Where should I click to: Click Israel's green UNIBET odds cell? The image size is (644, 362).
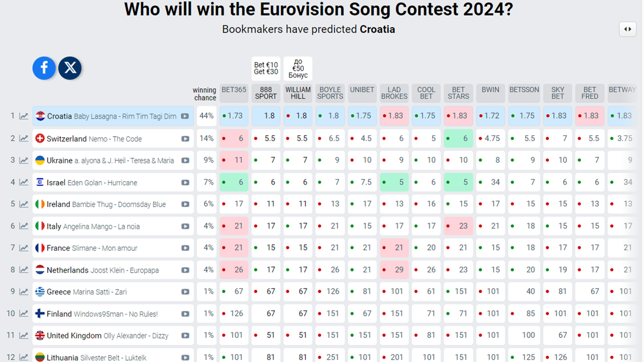click(x=362, y=182)
